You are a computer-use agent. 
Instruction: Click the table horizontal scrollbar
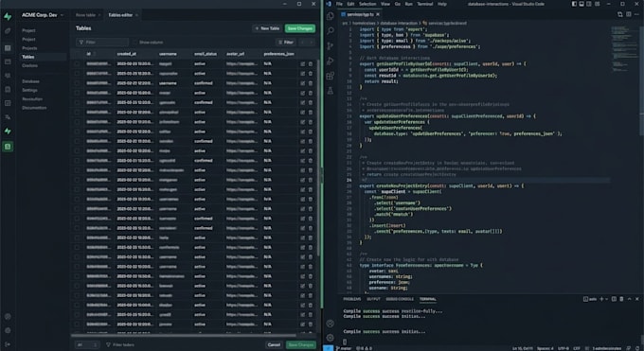(x=184, y=336)
